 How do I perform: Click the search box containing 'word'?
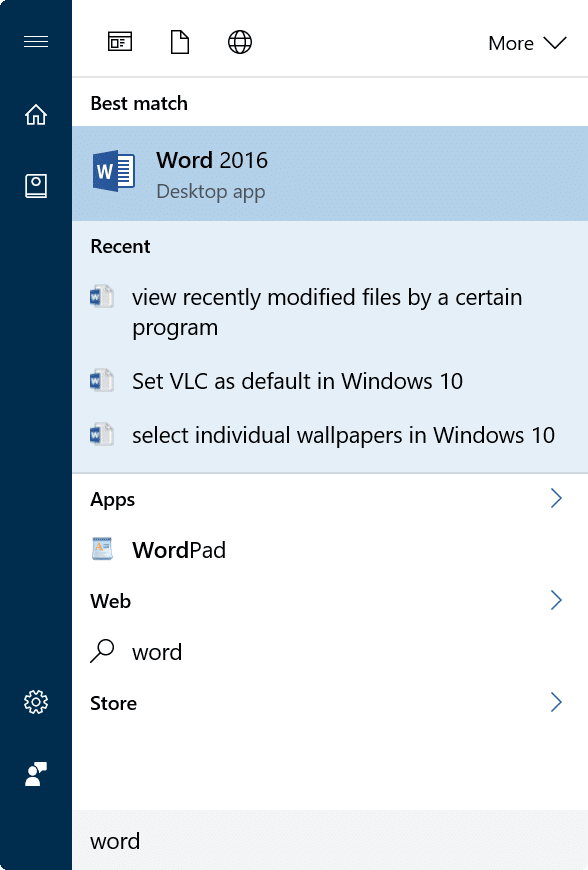coord(330,841)
